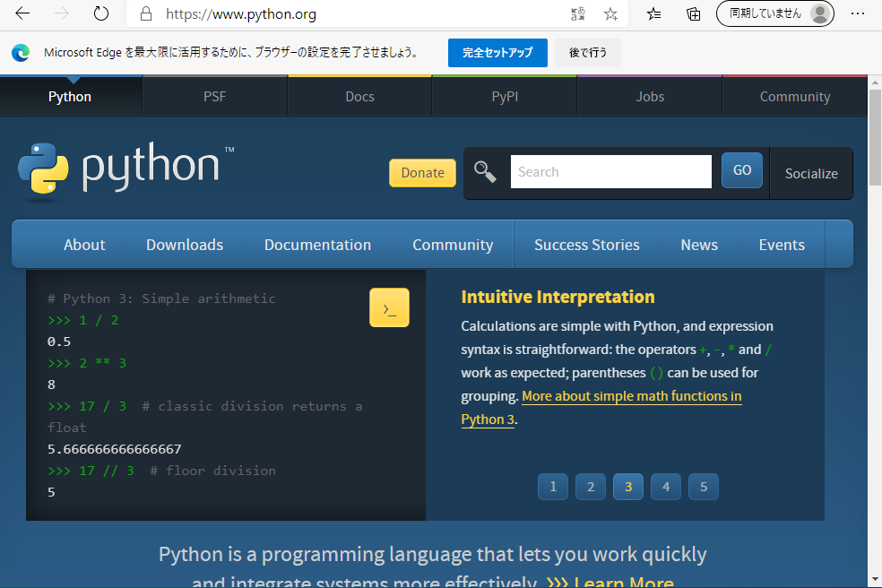Click in the Search text field
882x588 pixels.
[610, 172]
